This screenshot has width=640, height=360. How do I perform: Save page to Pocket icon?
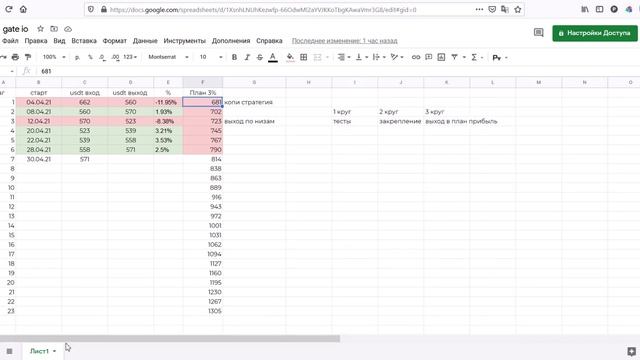(492, 9)
